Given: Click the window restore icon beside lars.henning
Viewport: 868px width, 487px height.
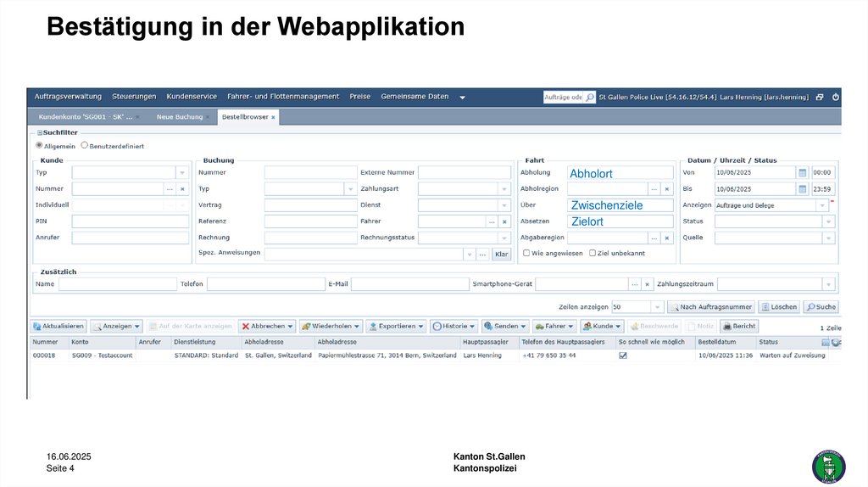Looking at the screenshot, I should coord(820,97).
